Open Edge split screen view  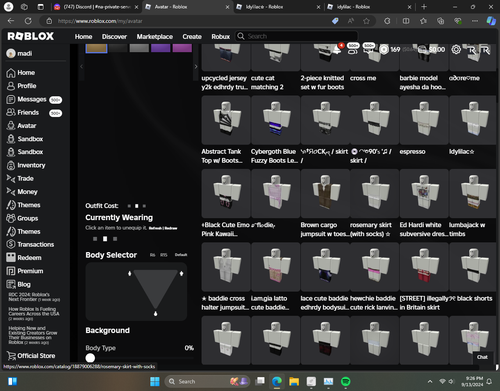coord(406,21)
